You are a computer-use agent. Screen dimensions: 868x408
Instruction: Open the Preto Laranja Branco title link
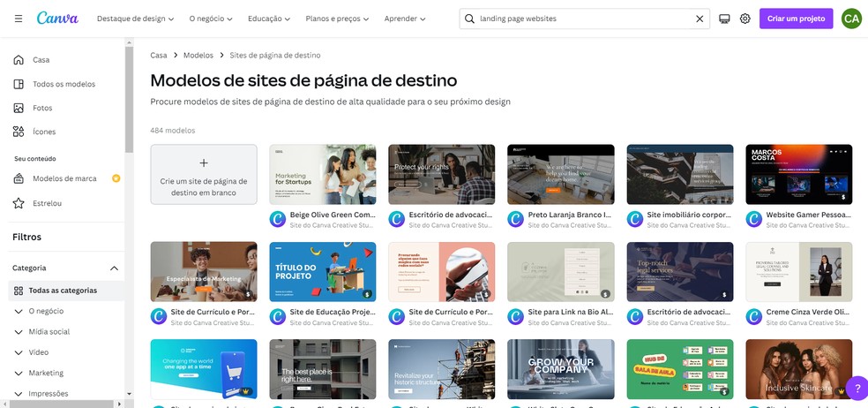(x=571, y=215)
